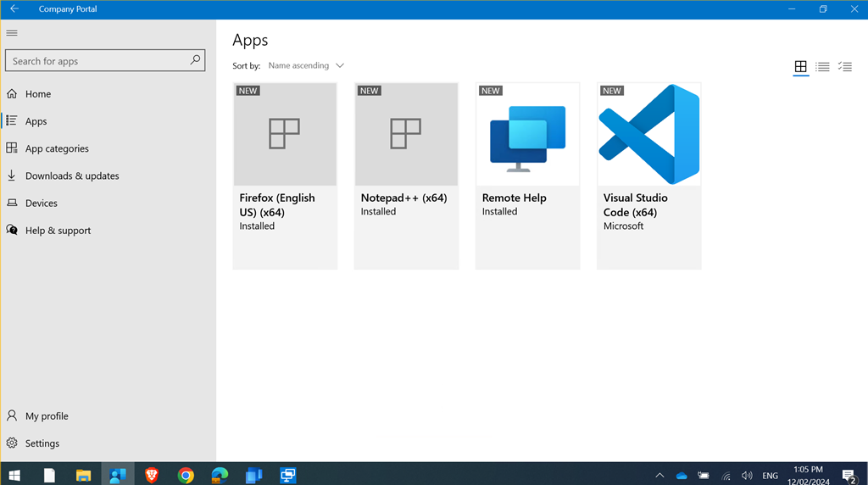
Task: Show hidden system tray icons
Action: pyautogui.click(x=659, y=476)
